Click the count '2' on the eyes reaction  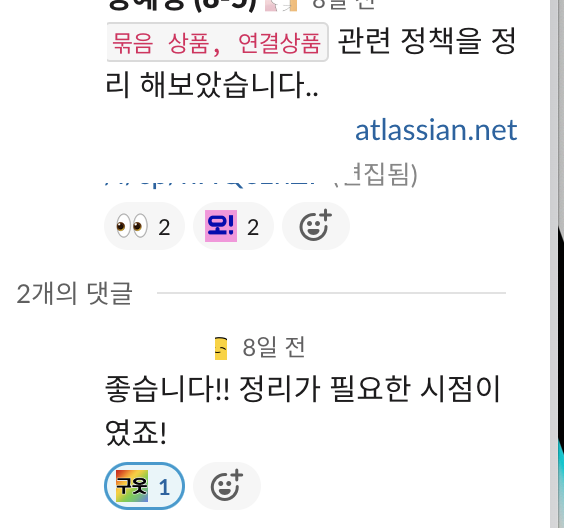pyautogui.click(x=164, y=227)
